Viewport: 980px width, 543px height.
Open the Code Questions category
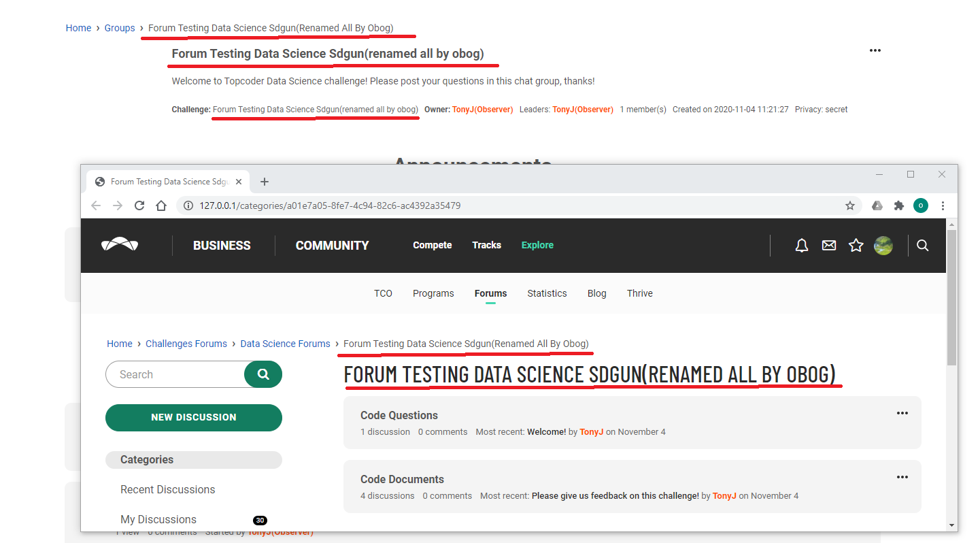pyautogui.click(x=399, y=415)
